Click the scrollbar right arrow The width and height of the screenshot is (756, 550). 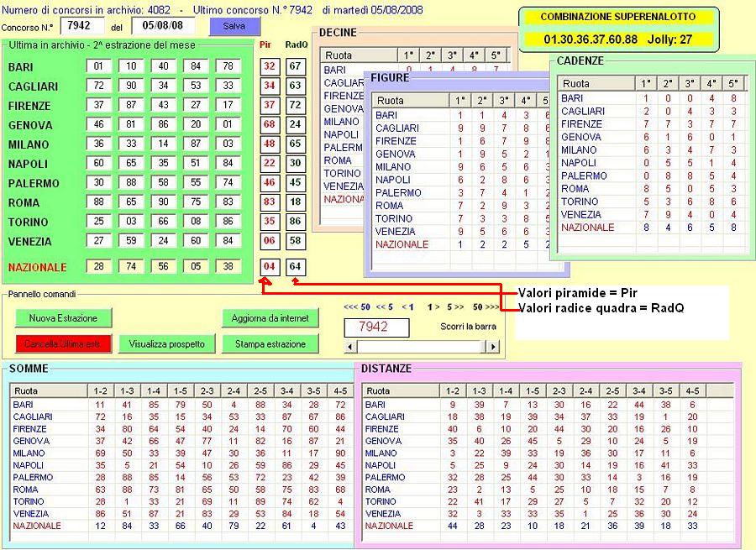(493, 346)
